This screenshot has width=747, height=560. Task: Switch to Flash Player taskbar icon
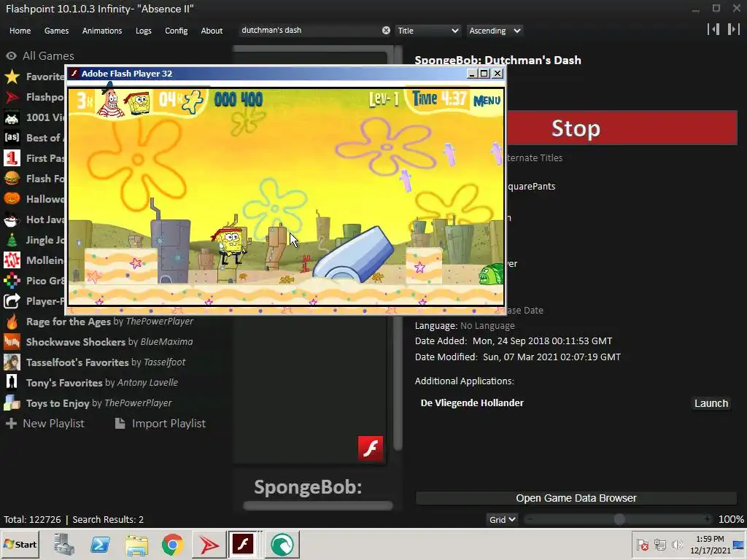tap(243, 544)
